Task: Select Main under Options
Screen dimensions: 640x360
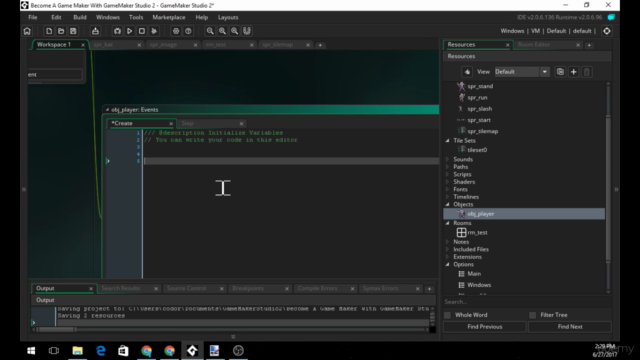Action: [x=474, y=274]
